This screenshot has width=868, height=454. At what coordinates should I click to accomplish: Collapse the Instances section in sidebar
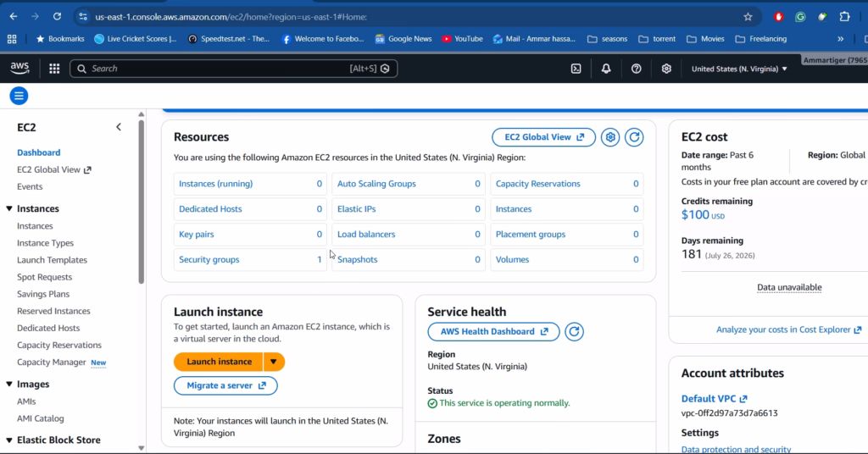[x=9, y=209]
